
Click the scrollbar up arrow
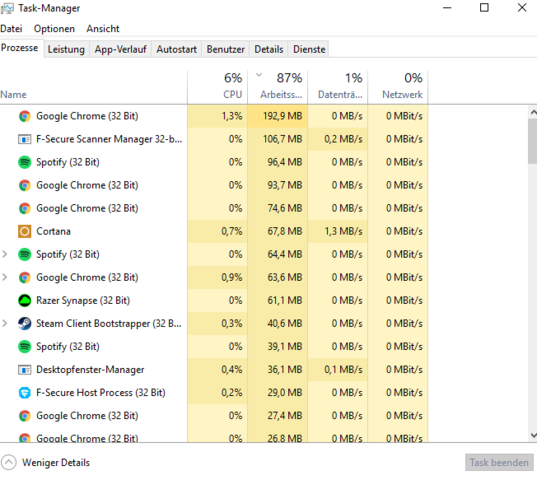533,112
